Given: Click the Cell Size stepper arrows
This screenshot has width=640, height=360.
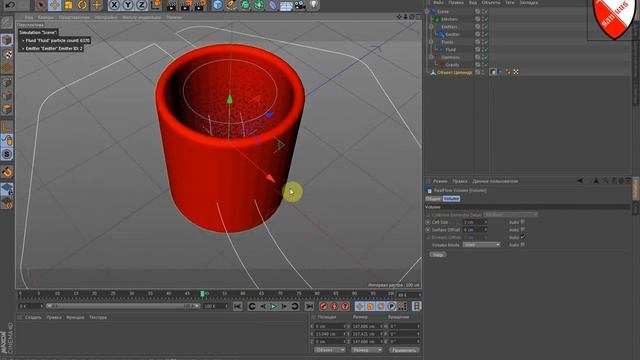Looking at the screenshot, I should click(x=485, y=222).
